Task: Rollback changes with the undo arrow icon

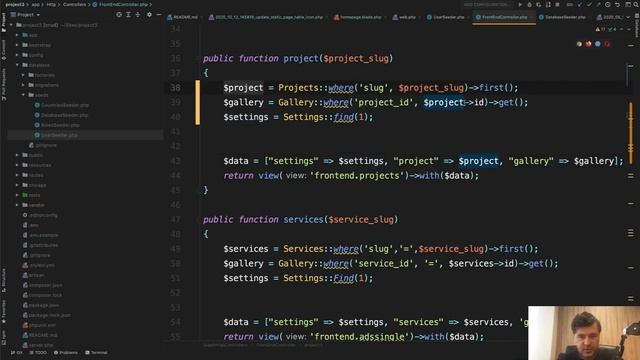Action: point(617,4)
